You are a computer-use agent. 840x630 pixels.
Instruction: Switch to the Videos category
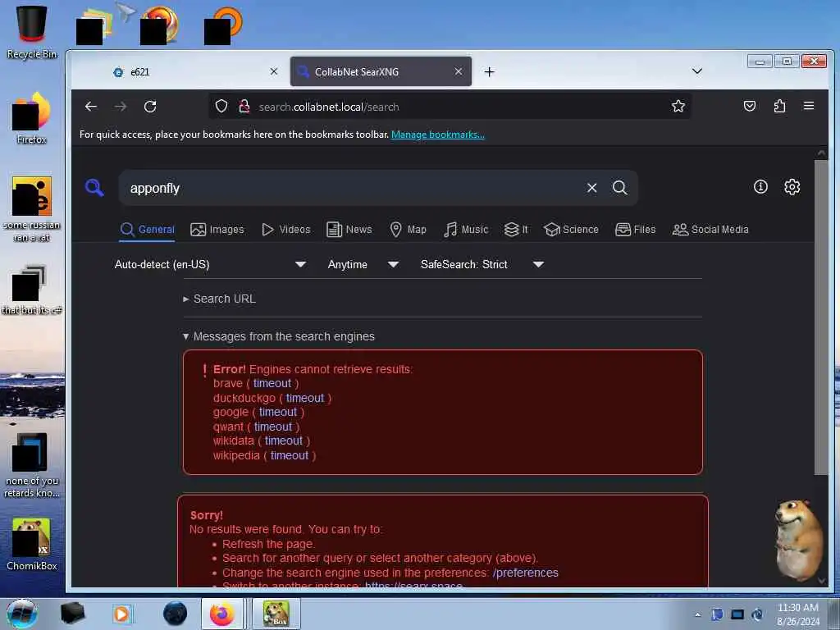(286, 230)
